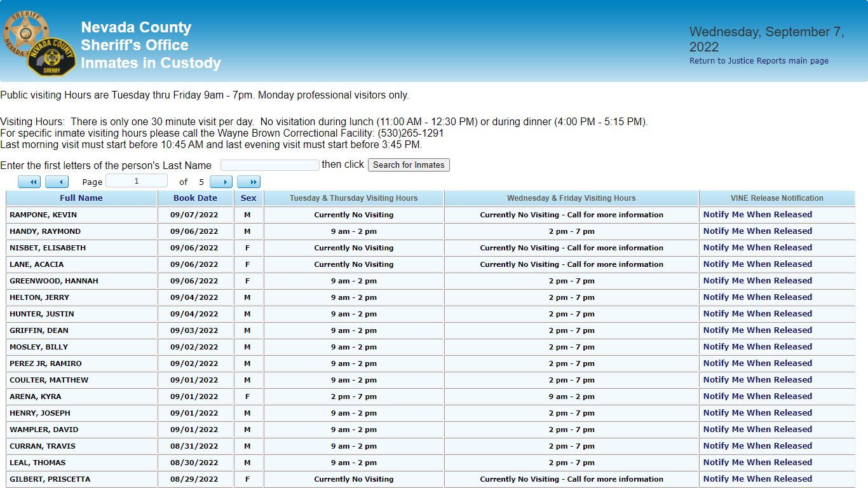Click Notify Me When Released for HUNTER, JUSTIN

[x=757, y=314]
